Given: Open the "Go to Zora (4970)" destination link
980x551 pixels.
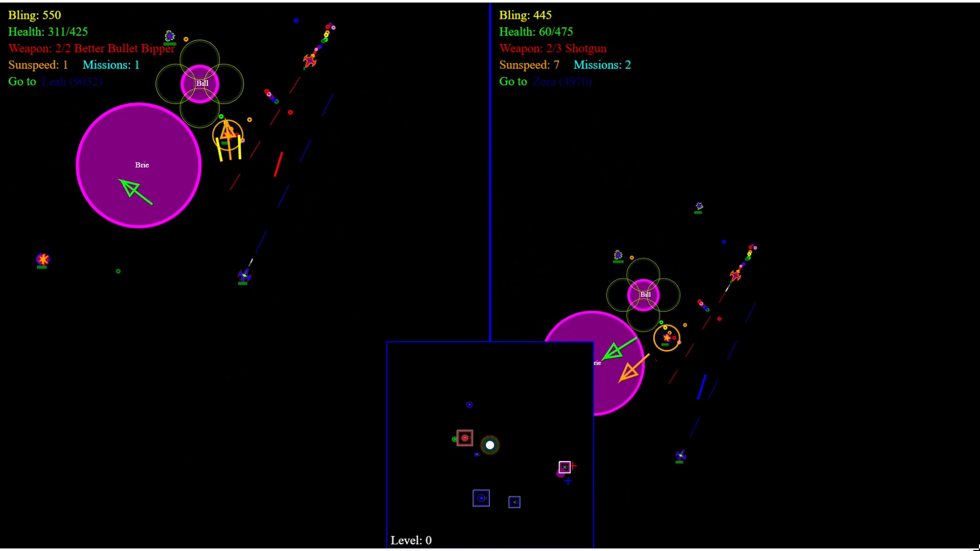Looking at the screenshot, I should click(561, 82).
